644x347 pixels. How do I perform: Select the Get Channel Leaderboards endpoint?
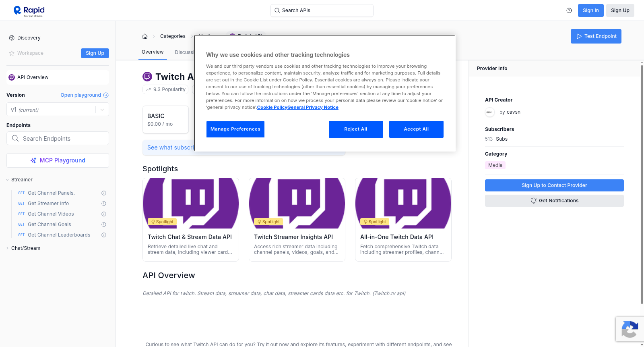click(x=59, y=235)
